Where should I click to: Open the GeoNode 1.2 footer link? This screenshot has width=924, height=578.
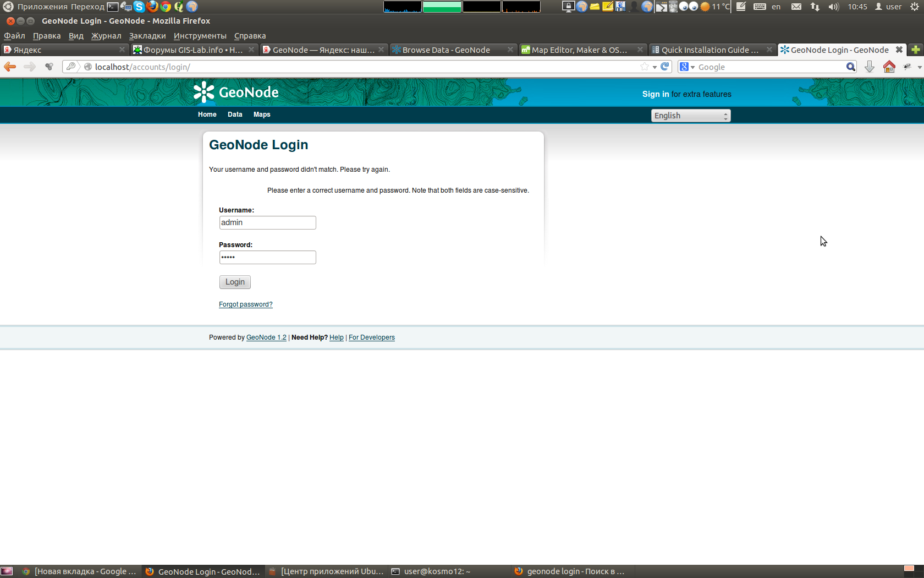(266, 337)
